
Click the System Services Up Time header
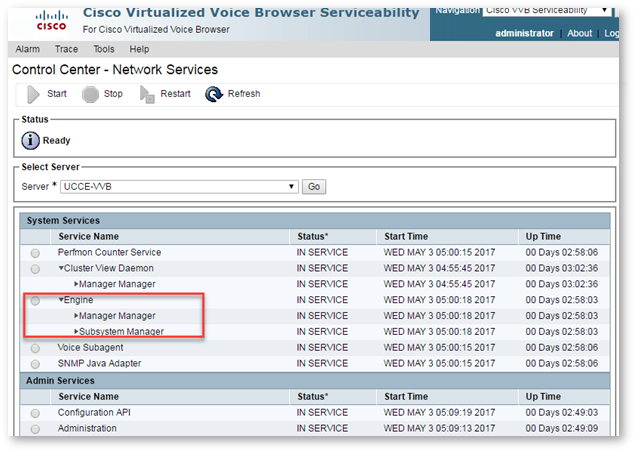click(543, 237)
